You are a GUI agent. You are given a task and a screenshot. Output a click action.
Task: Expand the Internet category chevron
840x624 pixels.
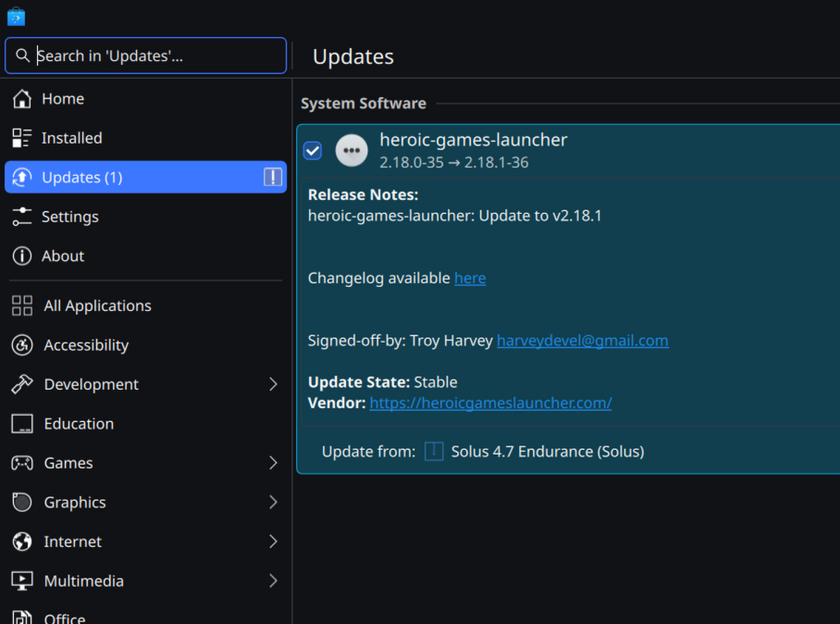(273, 542)
